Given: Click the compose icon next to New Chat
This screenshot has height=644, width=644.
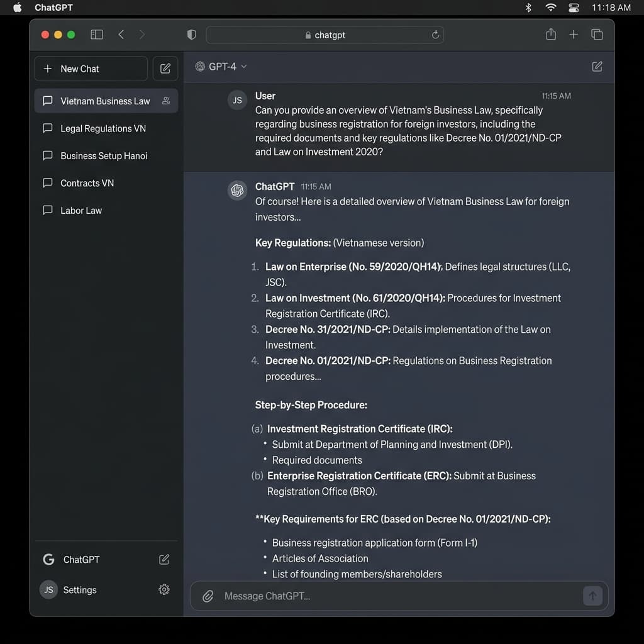Looking at the screenshot, I should coord(165,69).
